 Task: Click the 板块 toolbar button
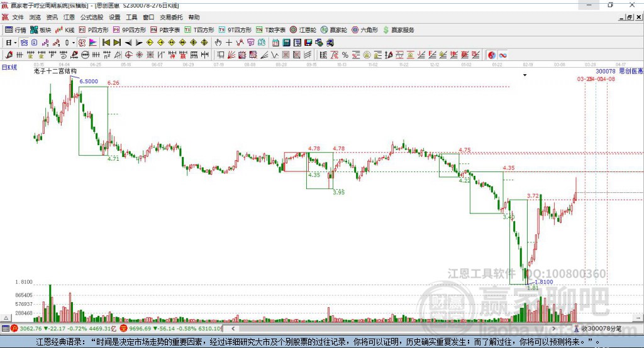coord(41,30)
